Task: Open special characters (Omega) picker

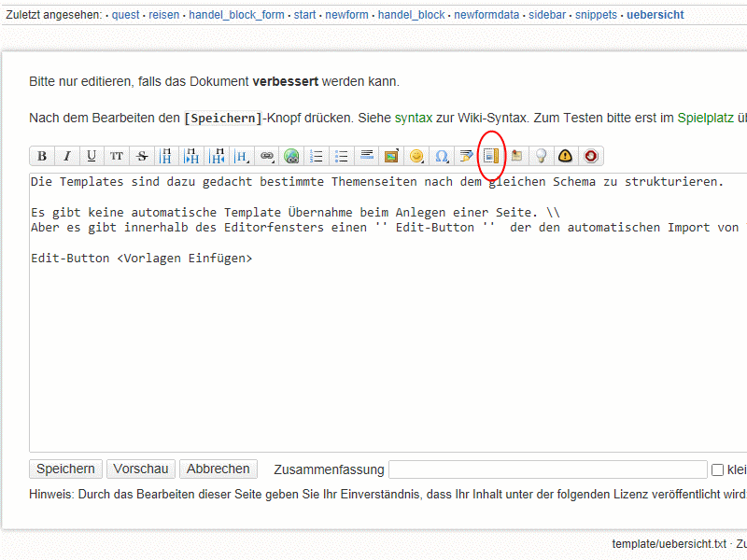Action: tap(442, 156)
